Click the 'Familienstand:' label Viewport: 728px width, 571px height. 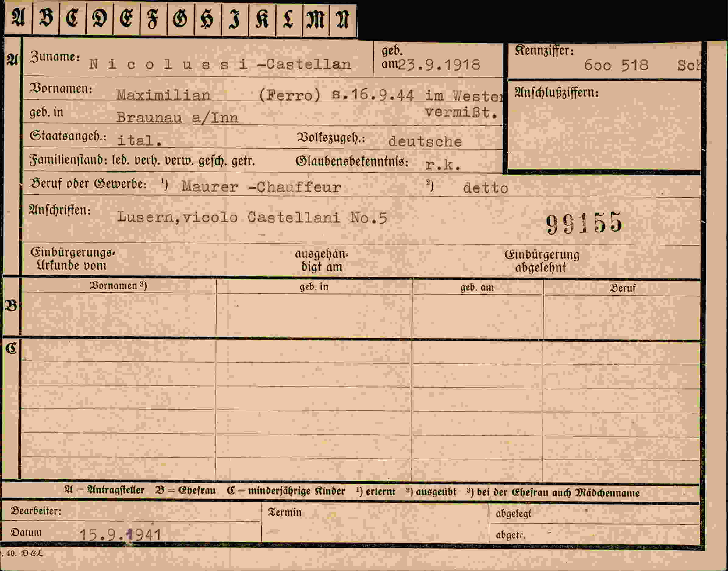point(68,160)
